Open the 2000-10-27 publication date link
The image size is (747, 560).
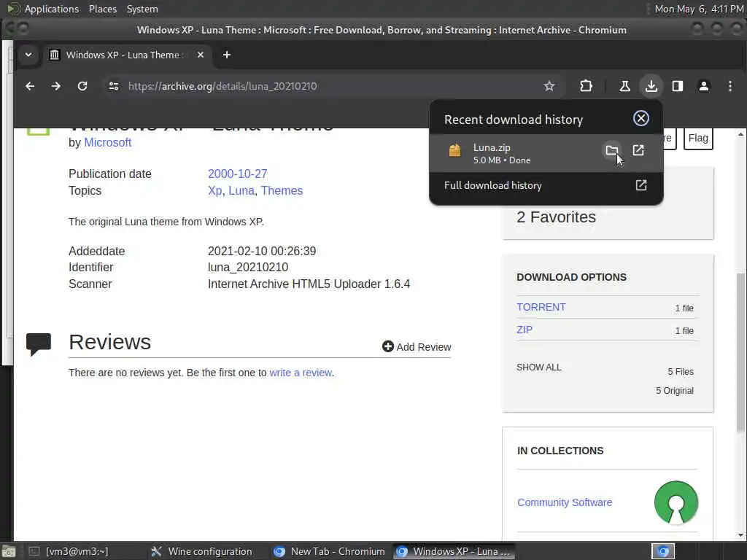tap(237, 174)
